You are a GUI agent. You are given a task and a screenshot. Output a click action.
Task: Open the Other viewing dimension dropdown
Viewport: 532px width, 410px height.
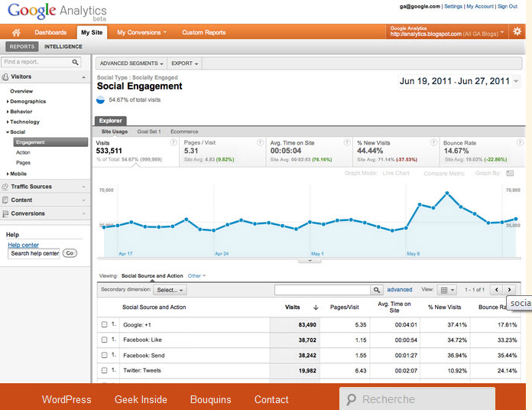point(196,276)
